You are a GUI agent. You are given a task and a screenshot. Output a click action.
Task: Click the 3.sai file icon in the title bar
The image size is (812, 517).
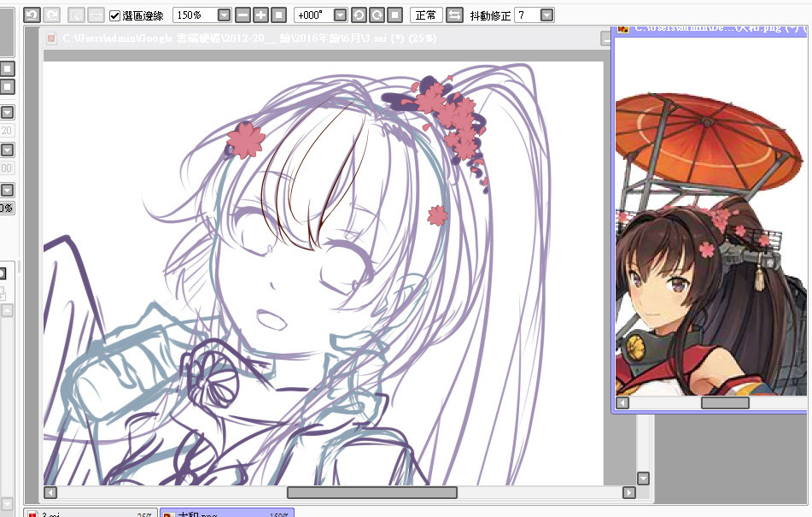point(51,38)
